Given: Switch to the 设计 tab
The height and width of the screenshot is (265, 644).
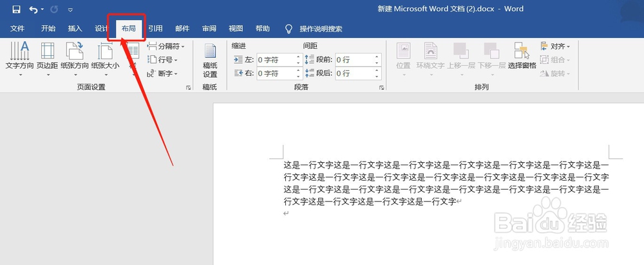Looking at the screenshot, I should pos(101,28).
